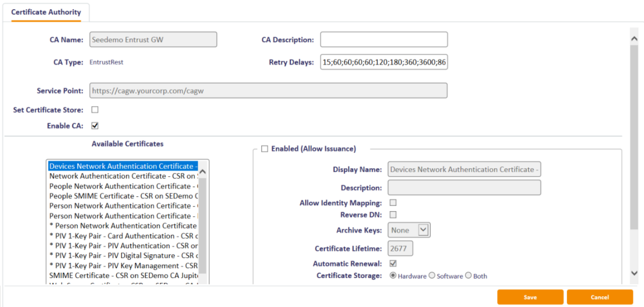644x307 pixels.
Task: Toggle the Automatic Renewal checkbox
Action: 393,264
